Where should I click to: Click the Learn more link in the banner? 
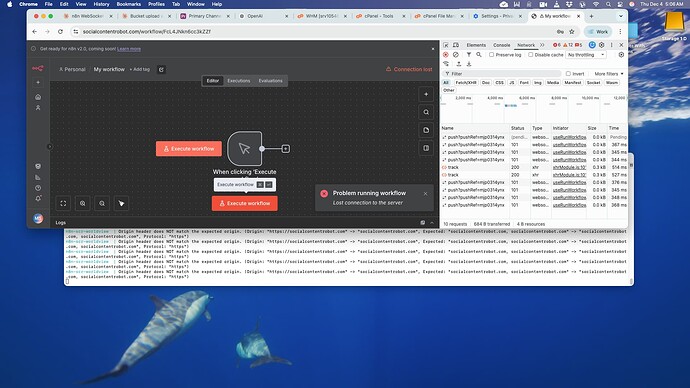[x=129, y=49]
